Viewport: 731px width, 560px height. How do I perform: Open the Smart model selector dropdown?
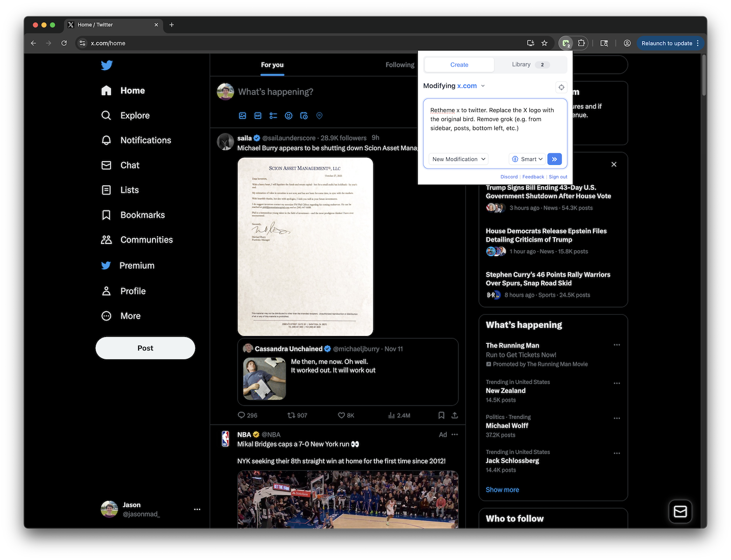tap(527, 159)
